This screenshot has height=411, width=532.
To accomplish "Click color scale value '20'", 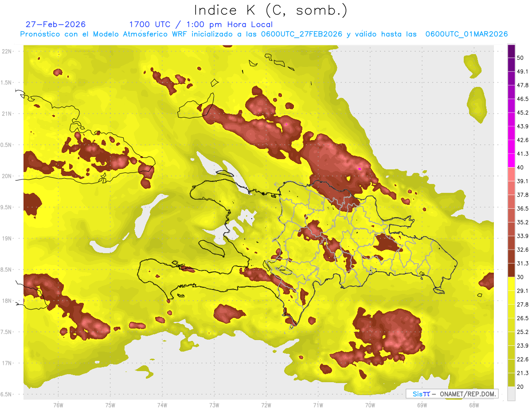I will [520, 387].
